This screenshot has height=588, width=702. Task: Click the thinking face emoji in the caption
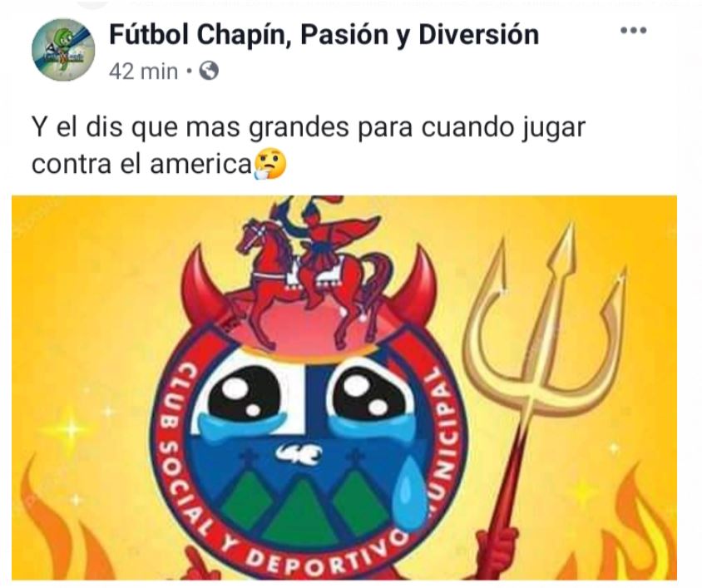coord(270,165)
